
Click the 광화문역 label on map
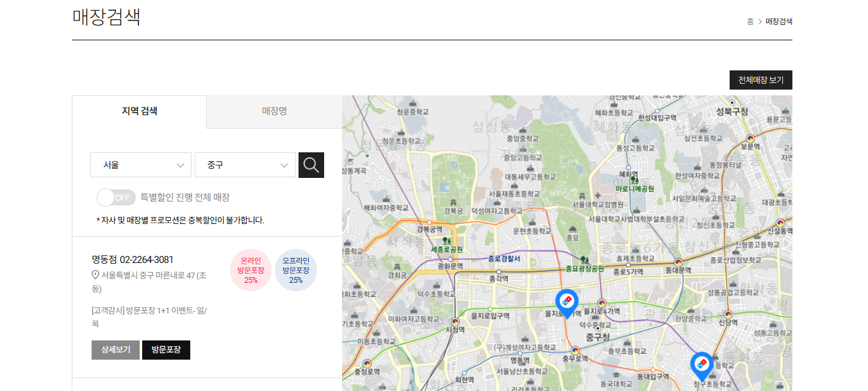click(450, 266)
